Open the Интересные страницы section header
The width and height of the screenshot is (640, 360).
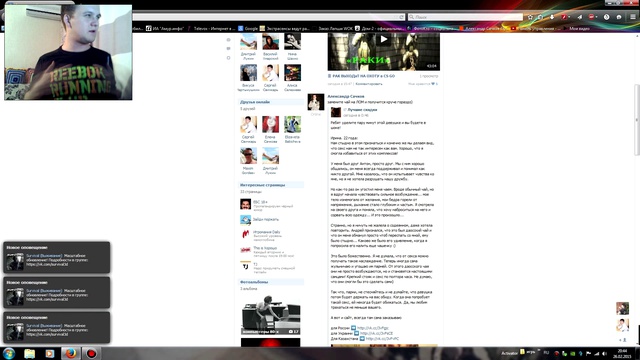271,185
